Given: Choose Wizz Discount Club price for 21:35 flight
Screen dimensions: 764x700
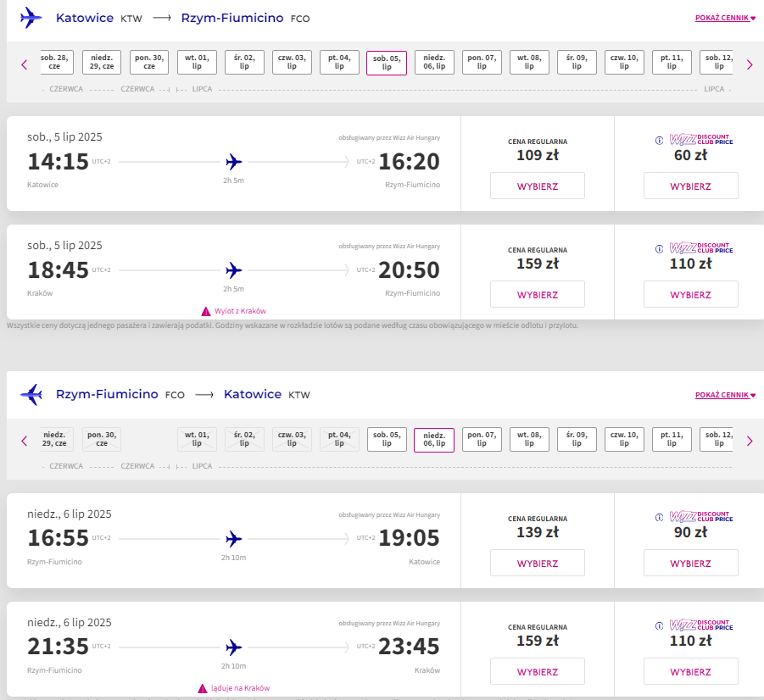Looking at the screenshot, I should [690, 671].
